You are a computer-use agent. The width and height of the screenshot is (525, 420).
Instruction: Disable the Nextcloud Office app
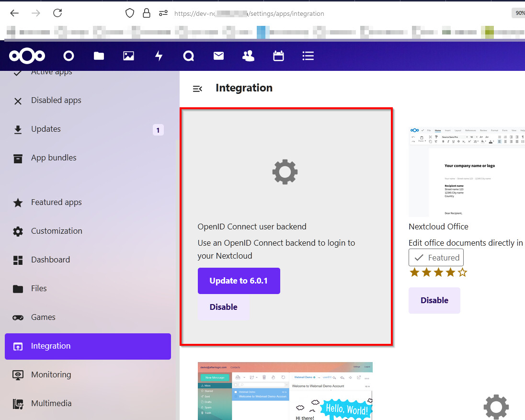[434, 300]
